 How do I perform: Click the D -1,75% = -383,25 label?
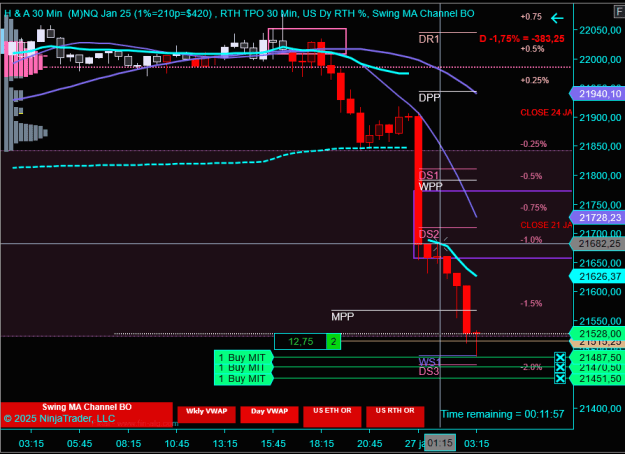click(522, 39)
